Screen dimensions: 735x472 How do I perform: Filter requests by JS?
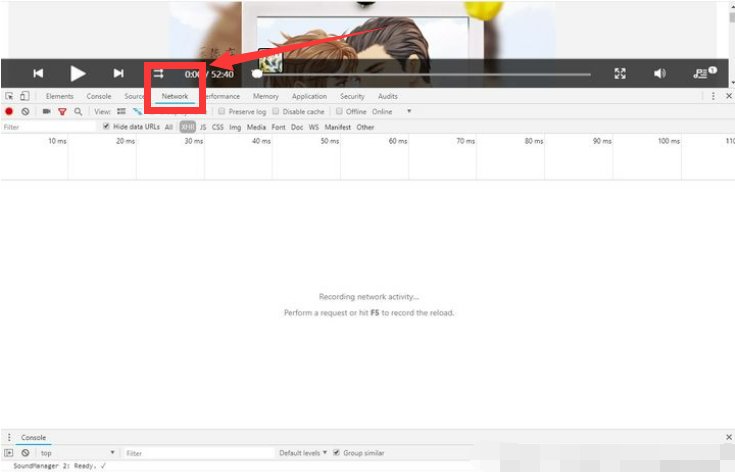click(x=203, y=127)
